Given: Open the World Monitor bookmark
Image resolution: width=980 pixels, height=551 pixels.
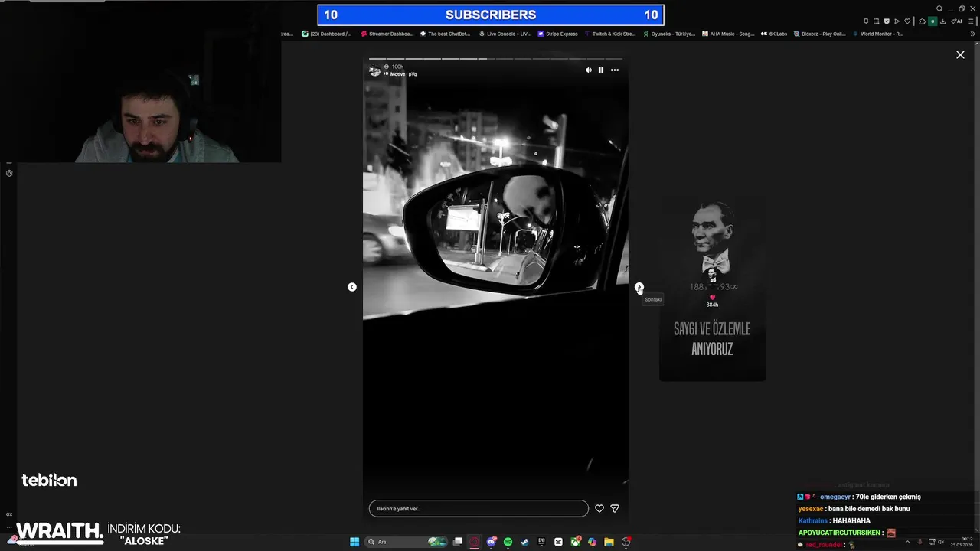Looking at the screenshot, I should click(878, 34).
